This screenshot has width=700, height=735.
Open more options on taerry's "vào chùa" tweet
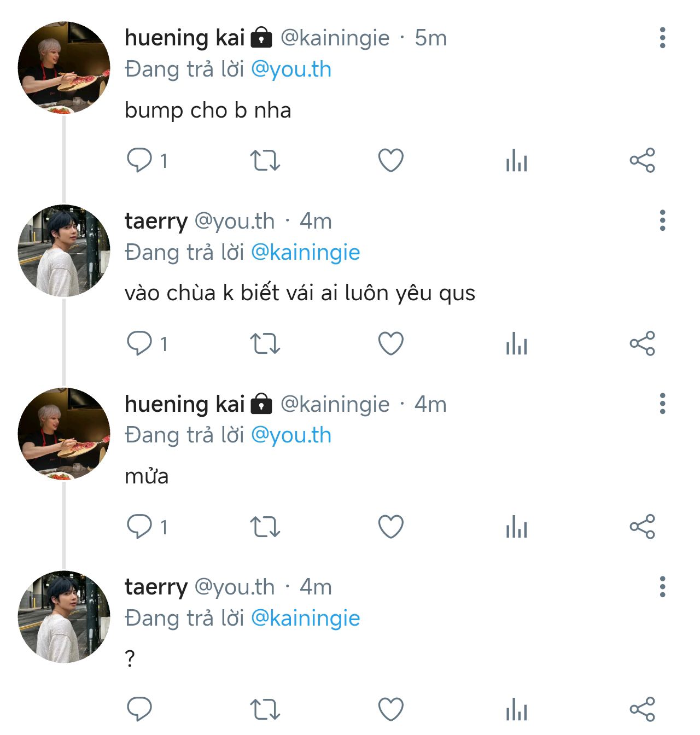(662, 220)
